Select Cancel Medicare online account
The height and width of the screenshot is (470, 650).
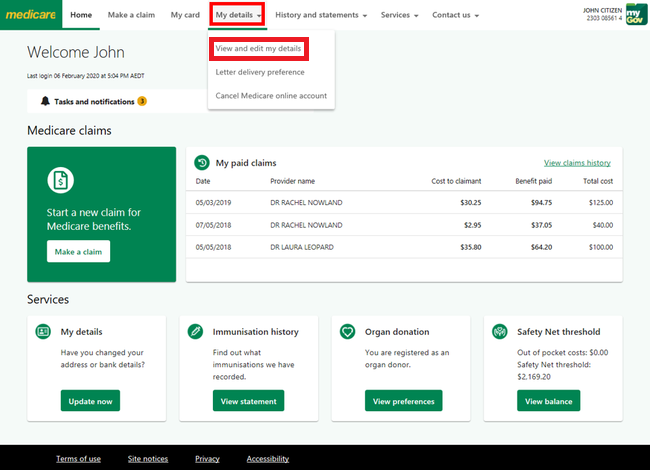pyautogui.click(x=271, y=96)
